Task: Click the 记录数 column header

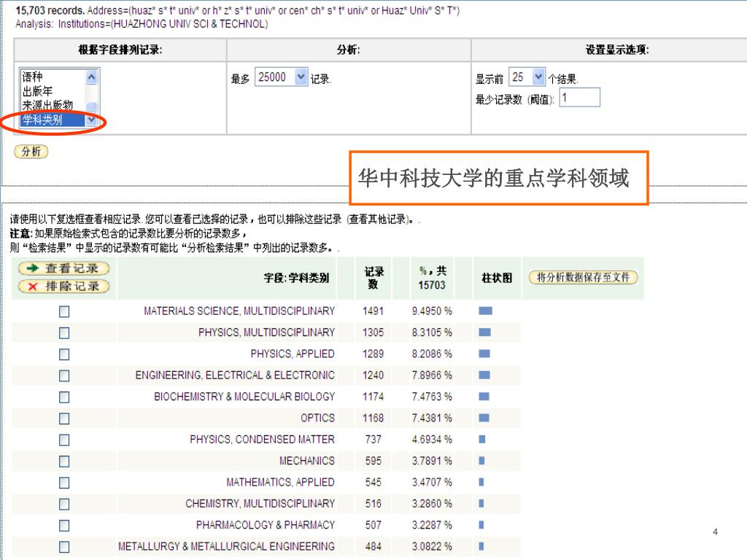Action: pyautogui.click(x=373, y=278)
